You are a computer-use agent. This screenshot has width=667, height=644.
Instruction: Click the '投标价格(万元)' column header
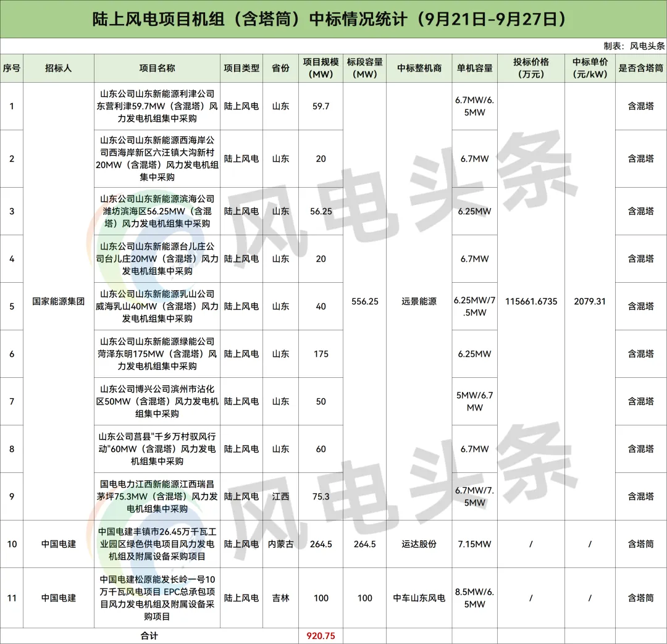point(531,68)
